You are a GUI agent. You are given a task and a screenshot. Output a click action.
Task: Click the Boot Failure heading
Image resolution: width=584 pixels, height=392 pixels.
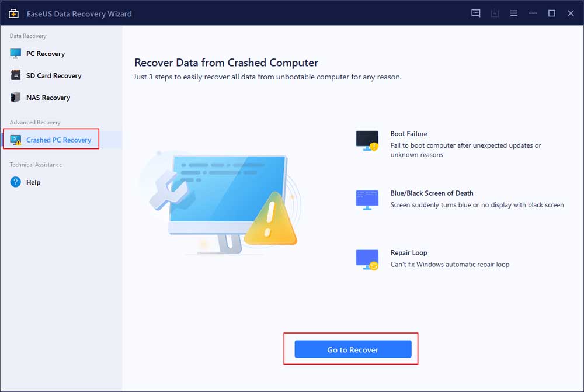[x=409, y=134]
